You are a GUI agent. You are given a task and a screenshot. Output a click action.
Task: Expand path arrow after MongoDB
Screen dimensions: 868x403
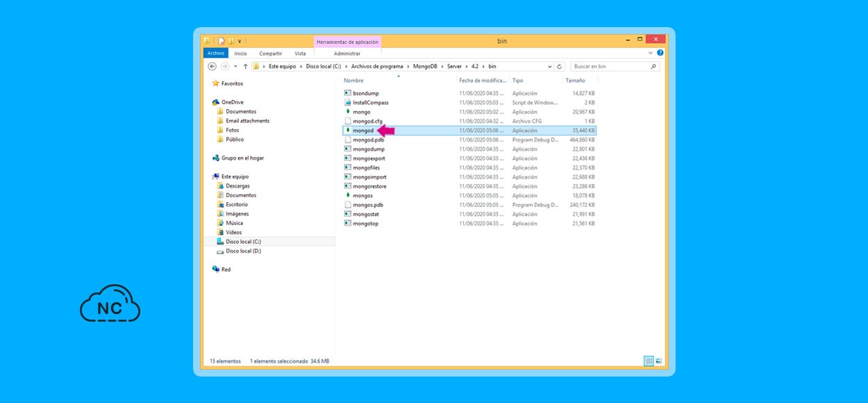click(444, 67)
